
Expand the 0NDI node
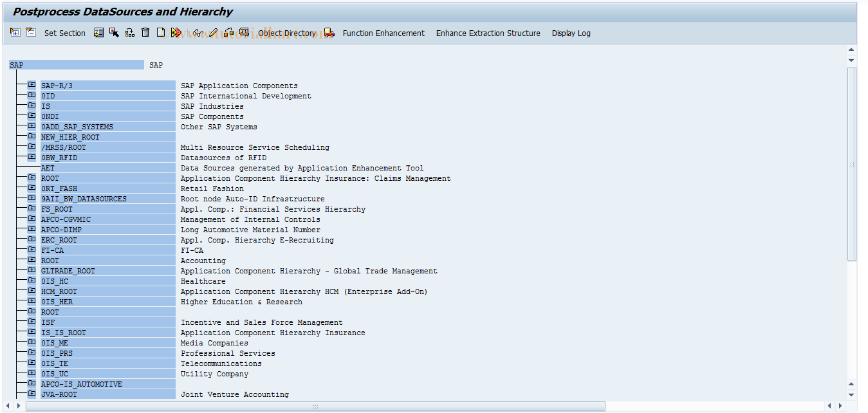(32, 116)
